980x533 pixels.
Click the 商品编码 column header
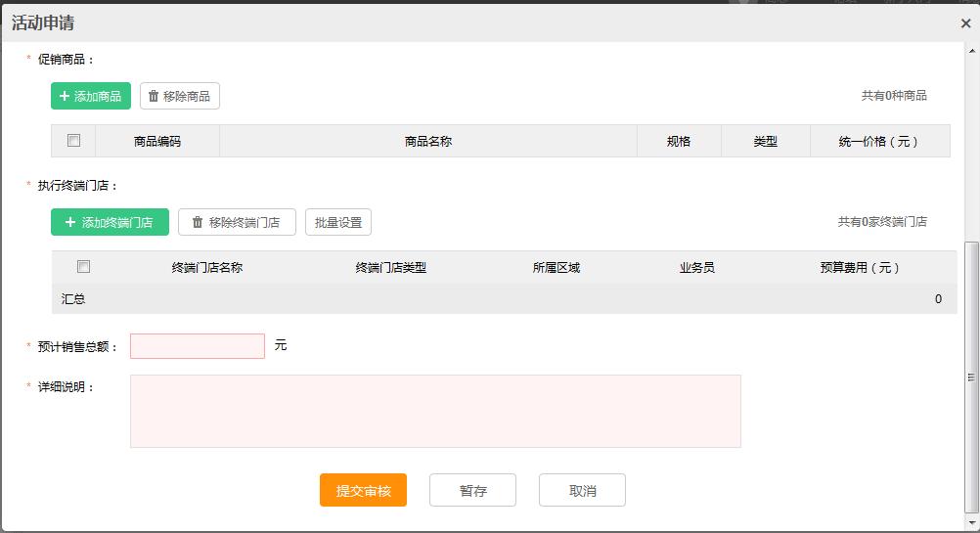(157, 141)
